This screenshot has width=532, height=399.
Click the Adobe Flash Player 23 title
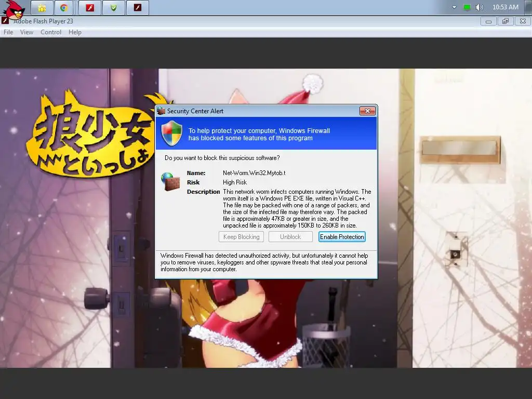(x=44, y=21)
